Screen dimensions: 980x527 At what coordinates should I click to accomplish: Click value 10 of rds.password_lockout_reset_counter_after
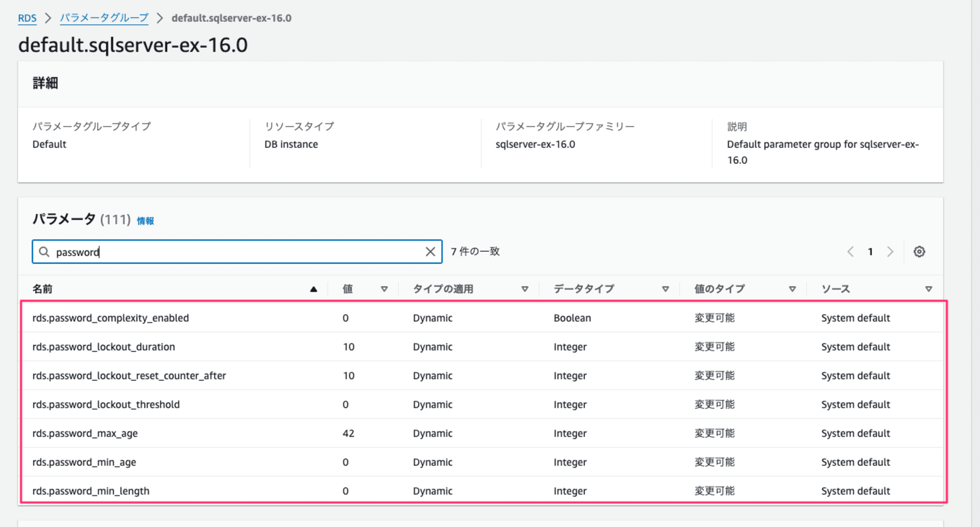(348, 376)
